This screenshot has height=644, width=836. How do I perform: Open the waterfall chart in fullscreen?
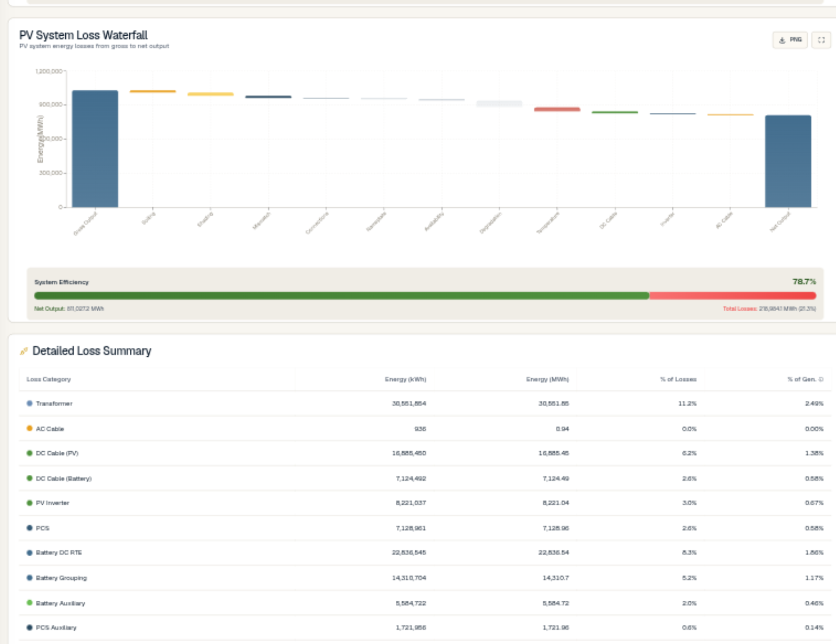(821, 40)
